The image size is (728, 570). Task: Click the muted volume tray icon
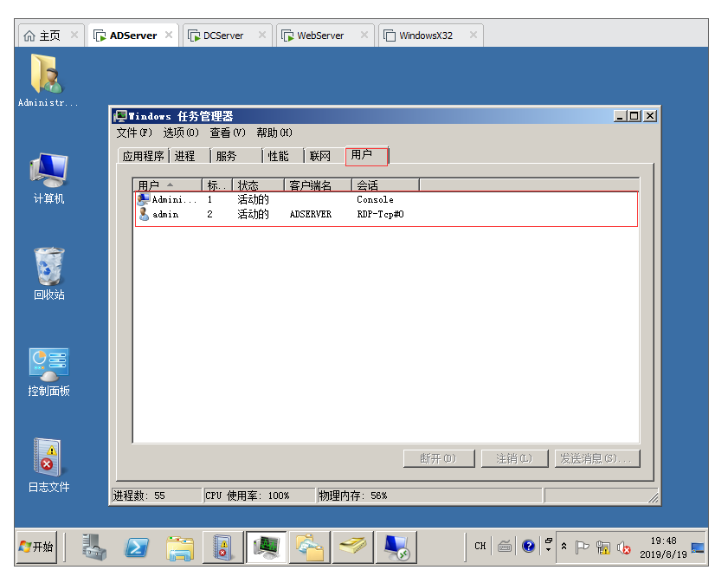(x=623, y=547)
